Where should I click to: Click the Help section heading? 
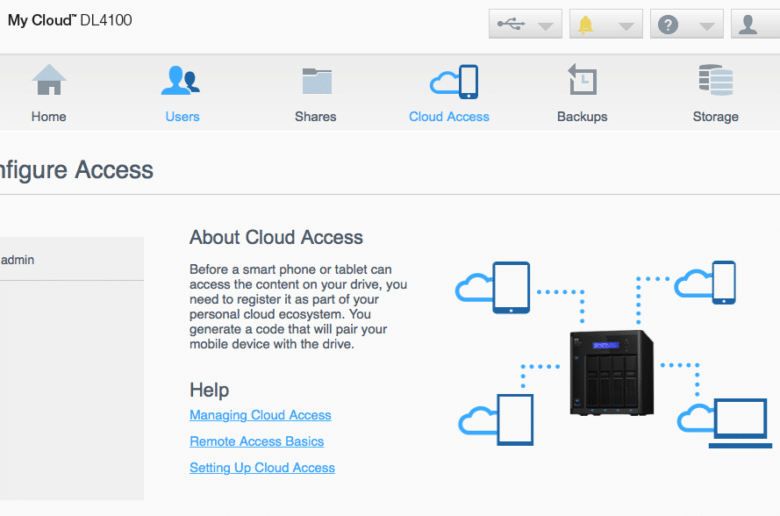point(209,390)
